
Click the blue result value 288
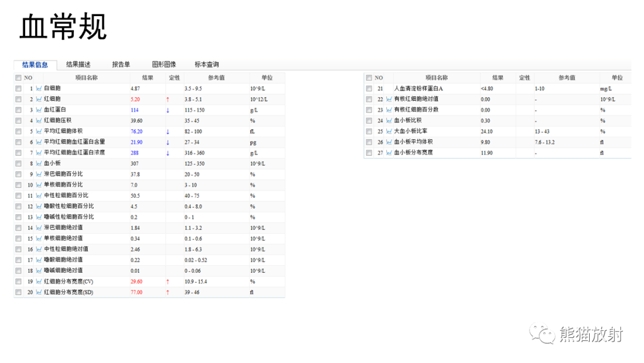click(x=134, y=153)
